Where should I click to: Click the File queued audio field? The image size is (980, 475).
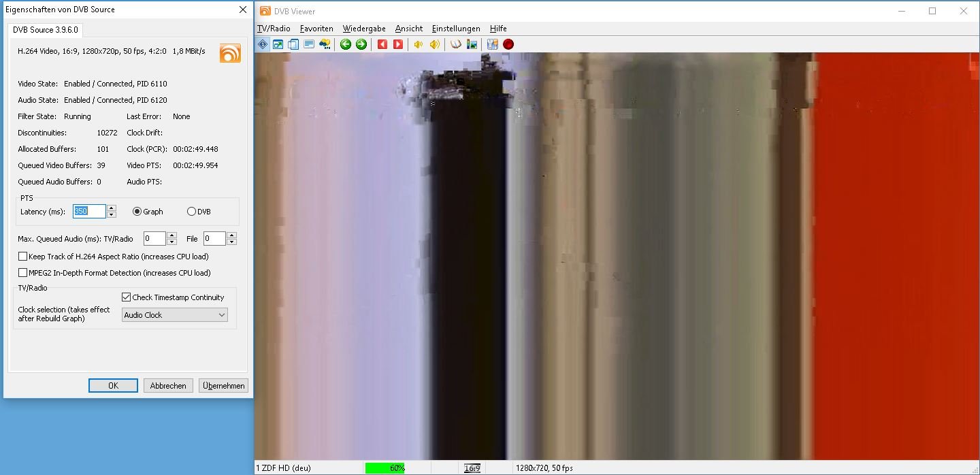pos(214,239)
